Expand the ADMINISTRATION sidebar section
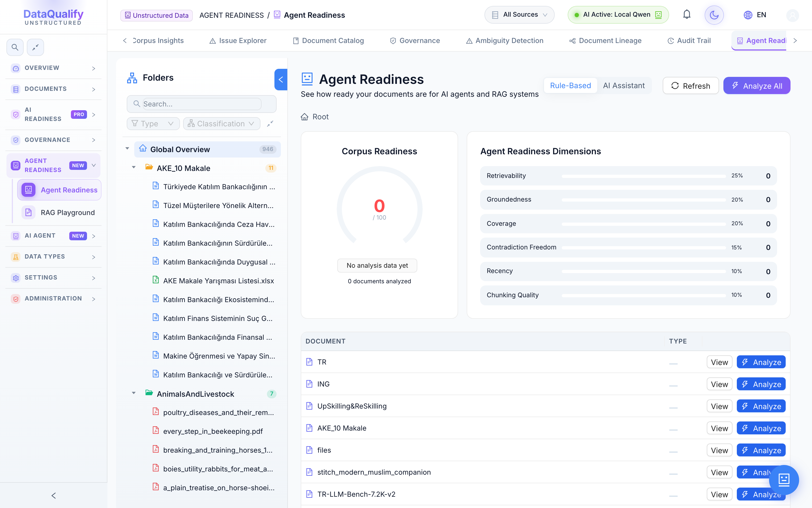Viewport: 812px width, 508px height. (x=53, y=299)
